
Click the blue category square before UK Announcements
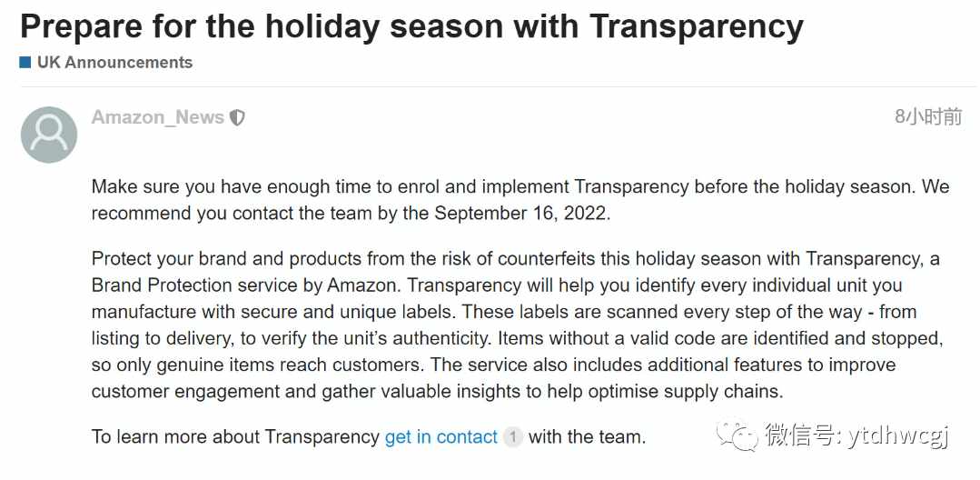tap(25, 63)
